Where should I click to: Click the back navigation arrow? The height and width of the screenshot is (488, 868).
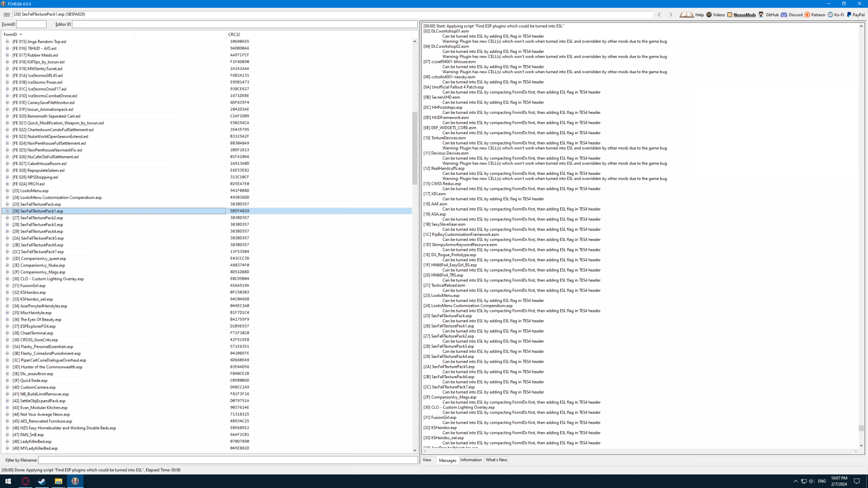659,14
